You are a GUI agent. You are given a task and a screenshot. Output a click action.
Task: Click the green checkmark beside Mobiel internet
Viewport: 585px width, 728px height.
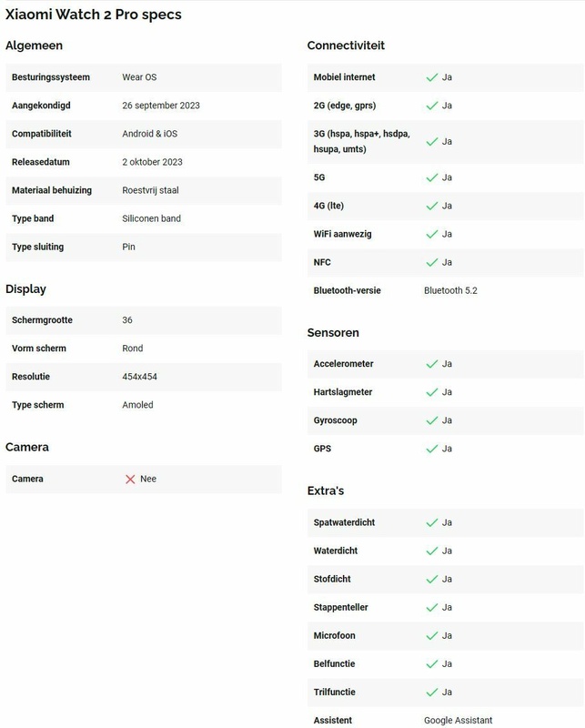tap(432, 77)
